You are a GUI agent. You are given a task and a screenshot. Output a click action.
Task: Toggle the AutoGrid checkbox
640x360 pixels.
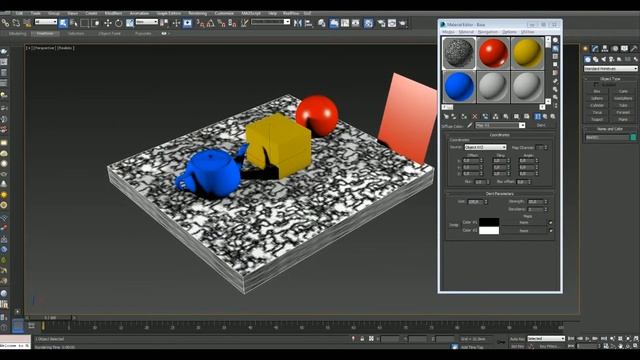click(596, 84)
